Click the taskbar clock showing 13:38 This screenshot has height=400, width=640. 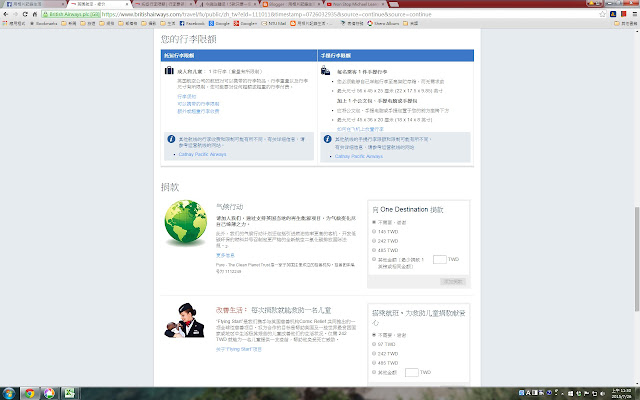pos(621,393)
